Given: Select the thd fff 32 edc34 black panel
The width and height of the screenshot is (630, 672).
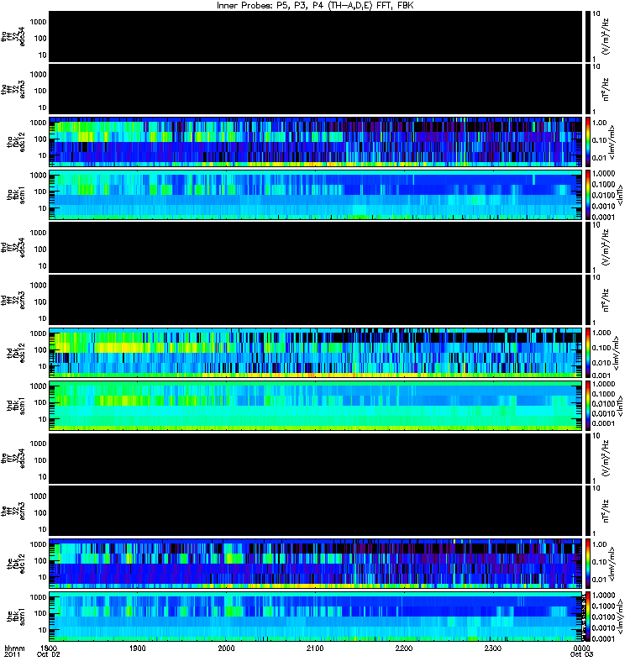Looking at the screenshot, I should (316, 248).
